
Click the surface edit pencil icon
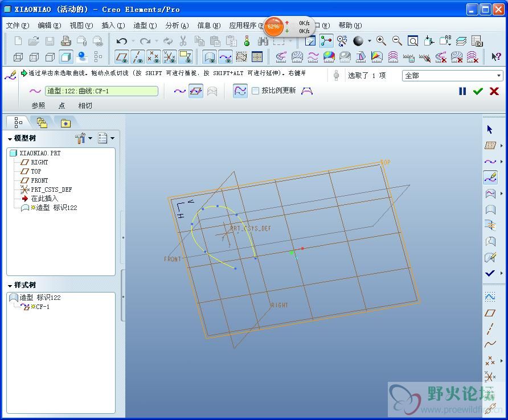pyautogui.click(x=490, y=257)
